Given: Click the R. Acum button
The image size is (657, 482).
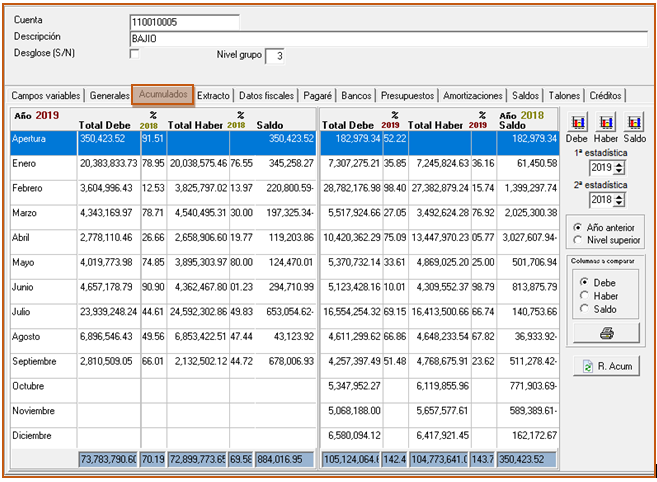Looking at the screenshot, I should [x=606, y=366].
